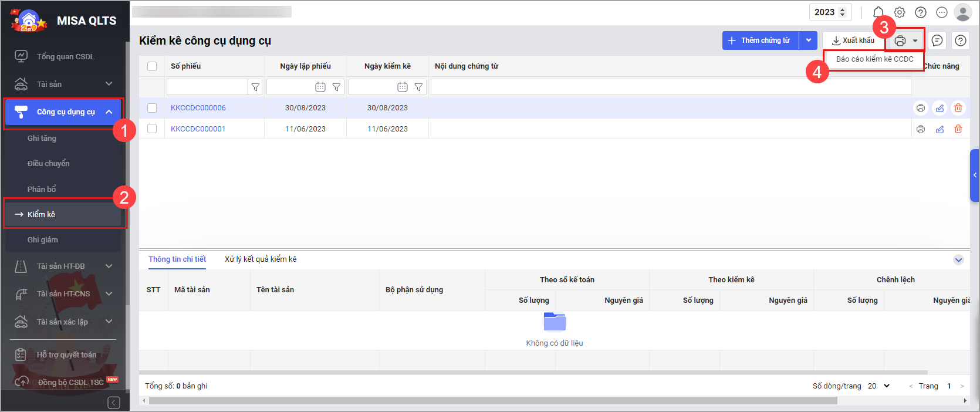Open filter funnel for Ngày lập phiếu
This screenshot has width=980, height=412.
336,87
